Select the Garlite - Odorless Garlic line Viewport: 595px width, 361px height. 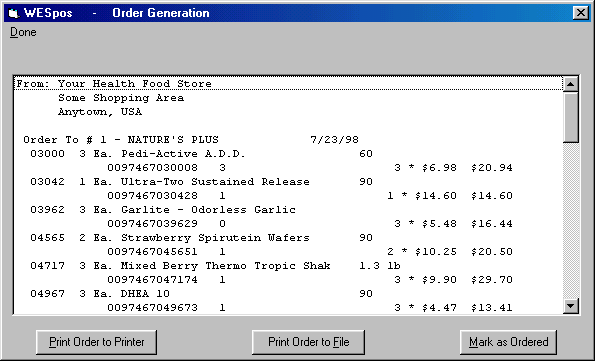pos(288,210)
